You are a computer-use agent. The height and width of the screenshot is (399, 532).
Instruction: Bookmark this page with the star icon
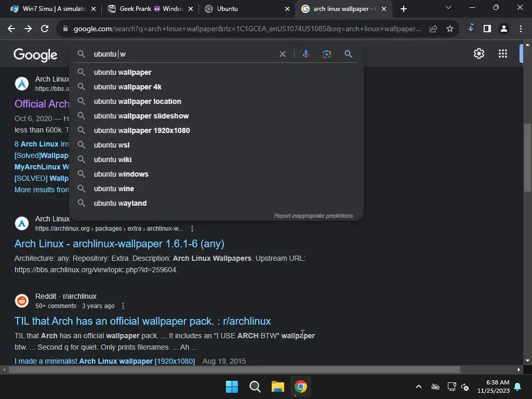point(450,29)
